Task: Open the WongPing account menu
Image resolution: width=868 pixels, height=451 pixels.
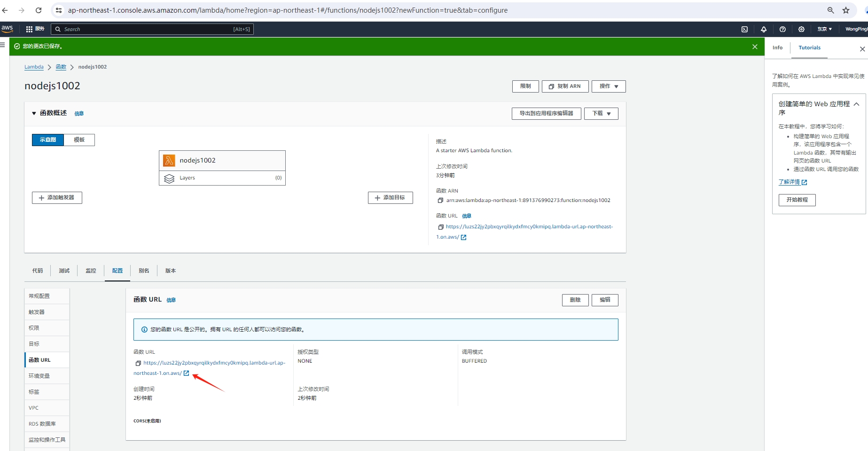Action: click(856, 29)
